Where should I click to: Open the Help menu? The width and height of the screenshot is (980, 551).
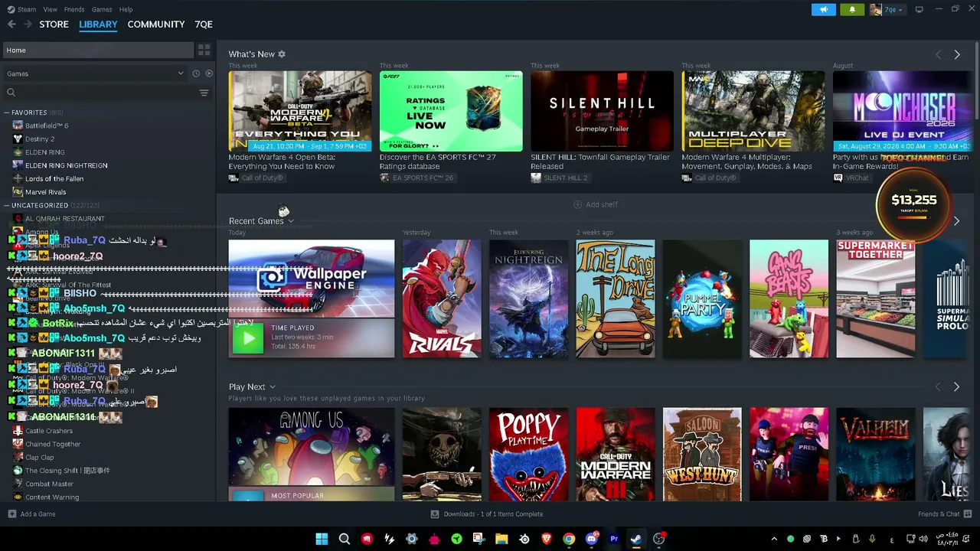pyautogui.click(x=126, y=9)
